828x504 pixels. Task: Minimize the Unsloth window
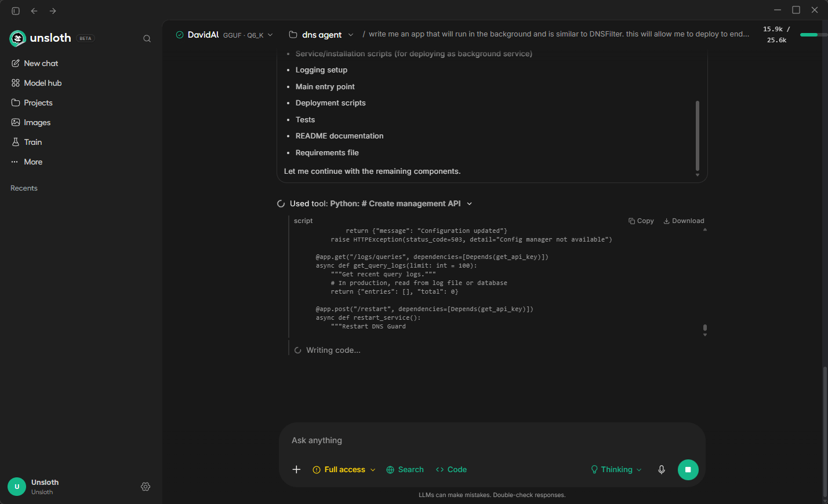[778, 10]
